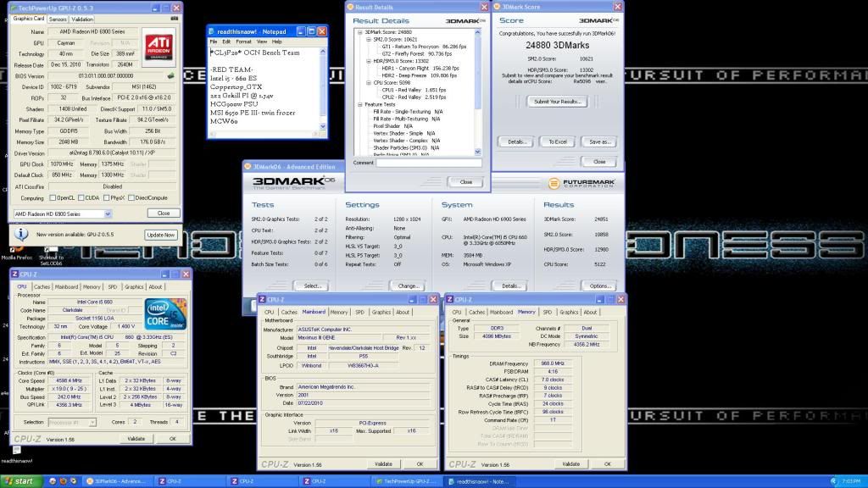Click the blue info icon beside update notice
868x488 pixels.
pyautogui.click(x=19, y=234)
